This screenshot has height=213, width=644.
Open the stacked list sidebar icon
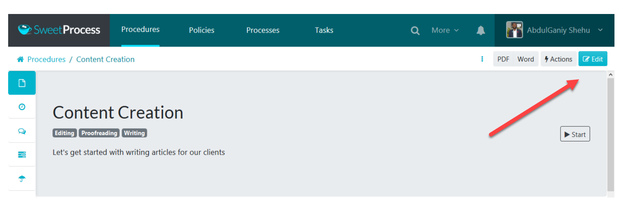[22, 155]
